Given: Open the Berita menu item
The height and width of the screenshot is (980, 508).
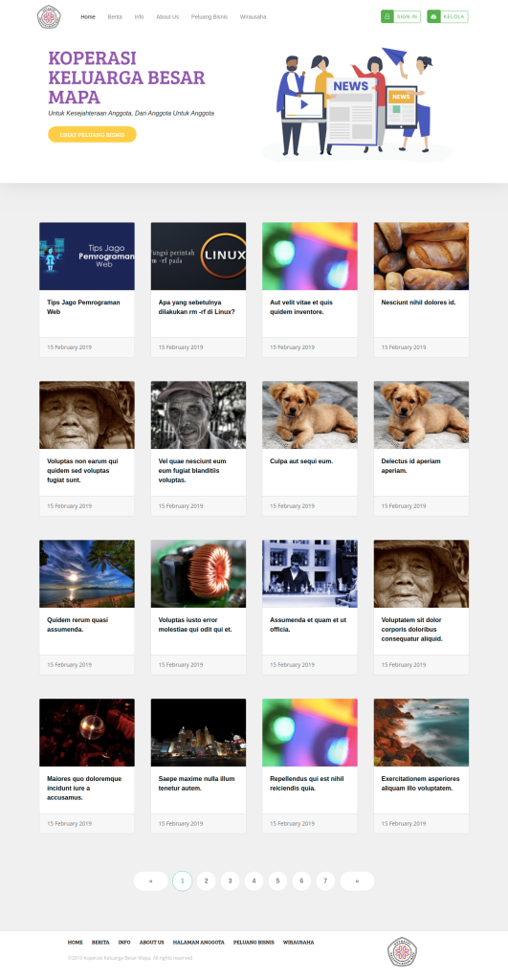Looking at the screenshot, I should [115, 17].
